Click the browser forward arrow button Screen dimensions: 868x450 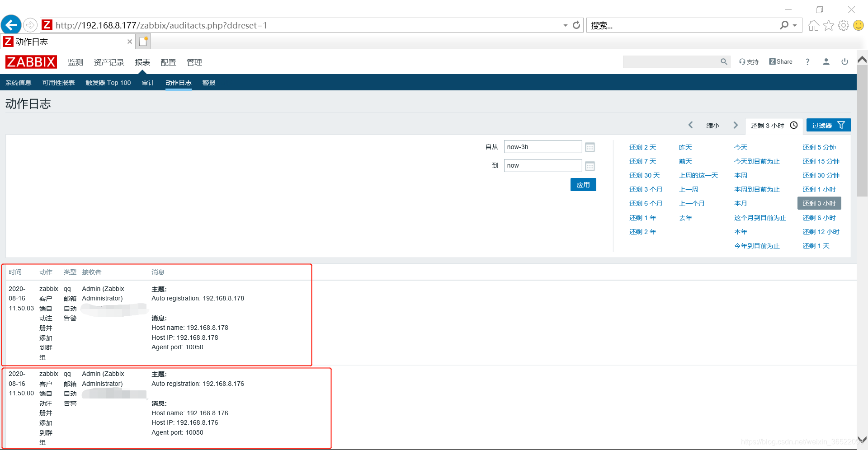pos(30,25)
